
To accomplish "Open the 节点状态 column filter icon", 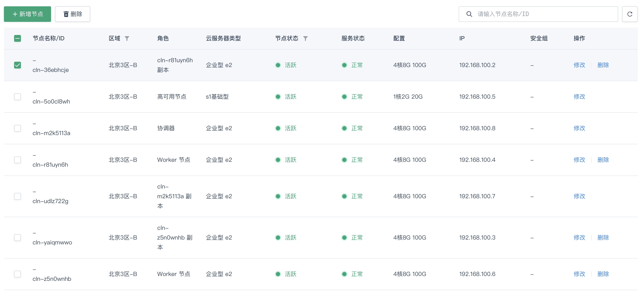I will 305,38.
